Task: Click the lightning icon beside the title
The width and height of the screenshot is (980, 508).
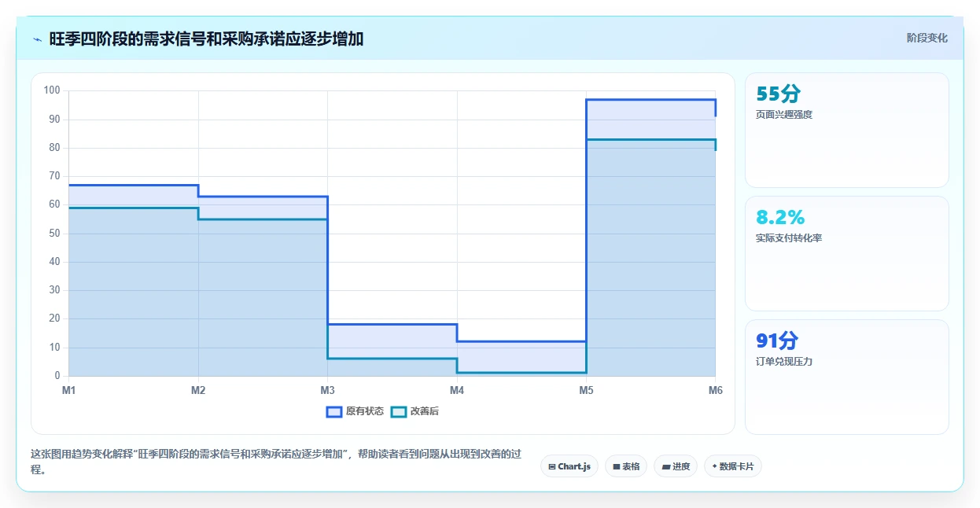Action: (38, 39)
